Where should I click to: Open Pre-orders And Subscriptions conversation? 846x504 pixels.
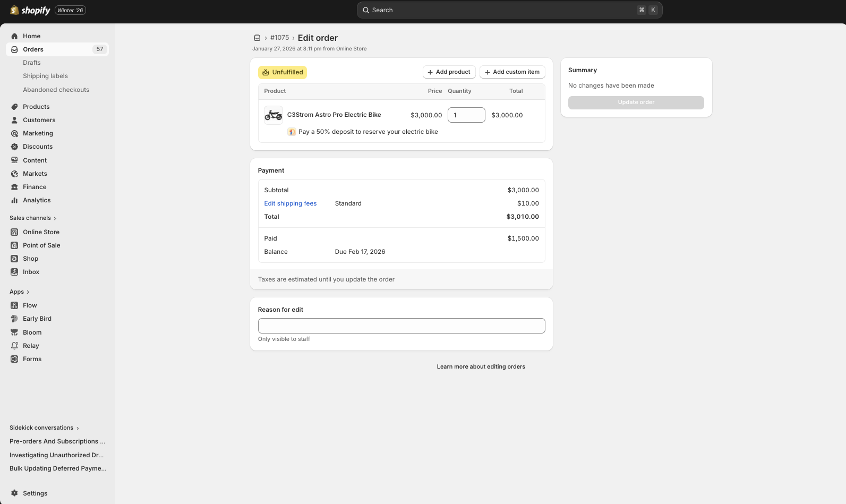[57, 441]
